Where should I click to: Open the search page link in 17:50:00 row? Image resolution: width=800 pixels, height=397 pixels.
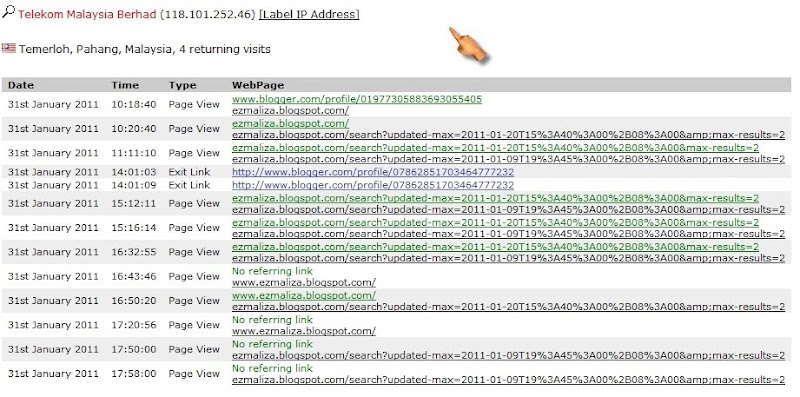[508, 356]
